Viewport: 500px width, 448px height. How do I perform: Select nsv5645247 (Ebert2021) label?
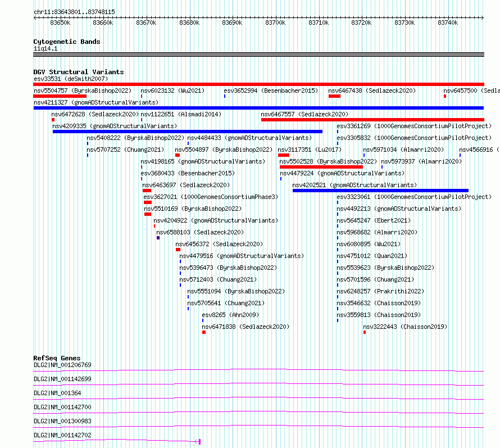click(x=374, y=220)
